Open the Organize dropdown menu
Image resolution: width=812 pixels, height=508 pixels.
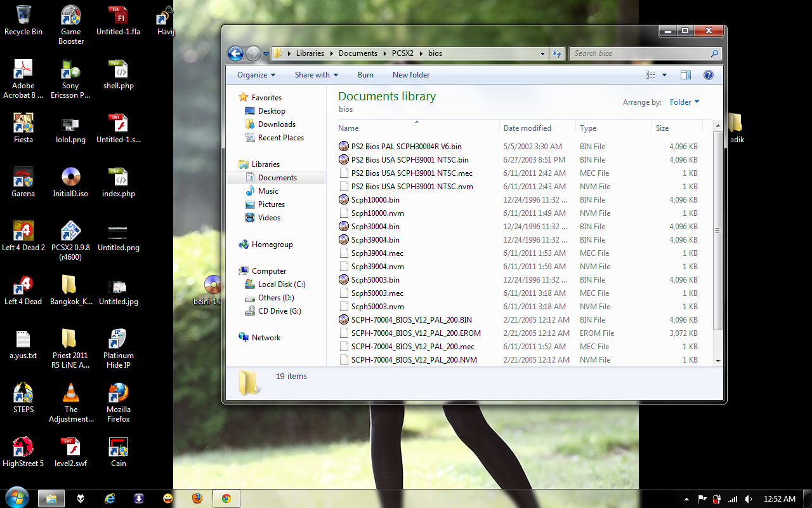256,75
